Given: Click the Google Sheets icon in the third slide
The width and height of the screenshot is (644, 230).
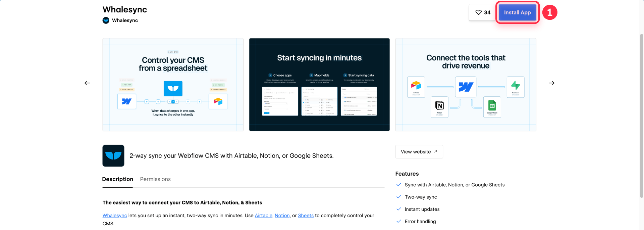Looking at the screenshot, I should tap(492, 107).
